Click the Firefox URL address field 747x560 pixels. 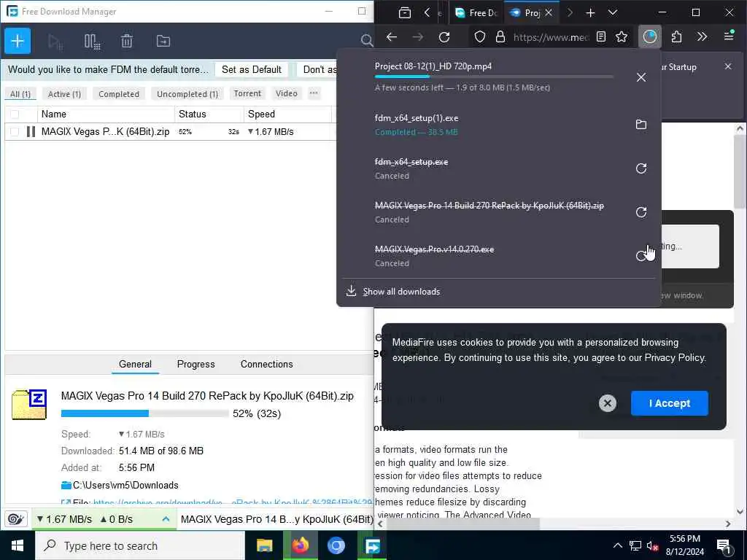[550, 37]
